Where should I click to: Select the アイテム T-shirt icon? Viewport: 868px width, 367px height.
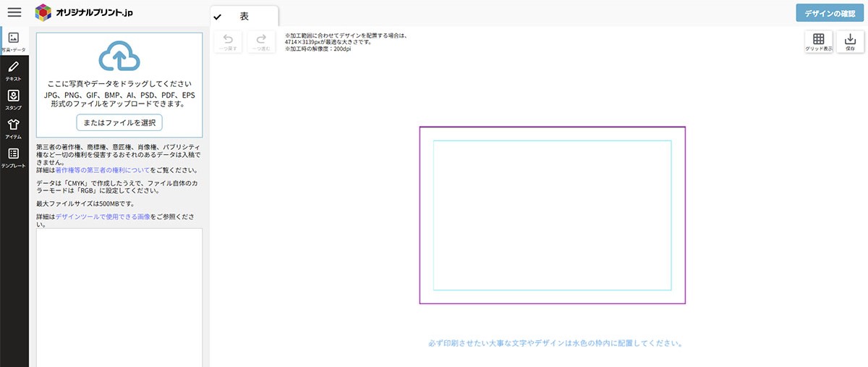click(14, 128)
